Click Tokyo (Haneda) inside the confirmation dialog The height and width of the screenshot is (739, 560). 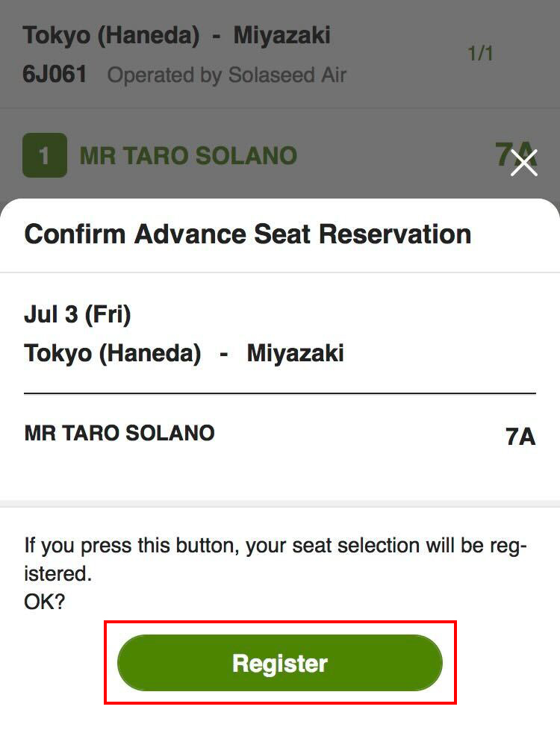112,352
